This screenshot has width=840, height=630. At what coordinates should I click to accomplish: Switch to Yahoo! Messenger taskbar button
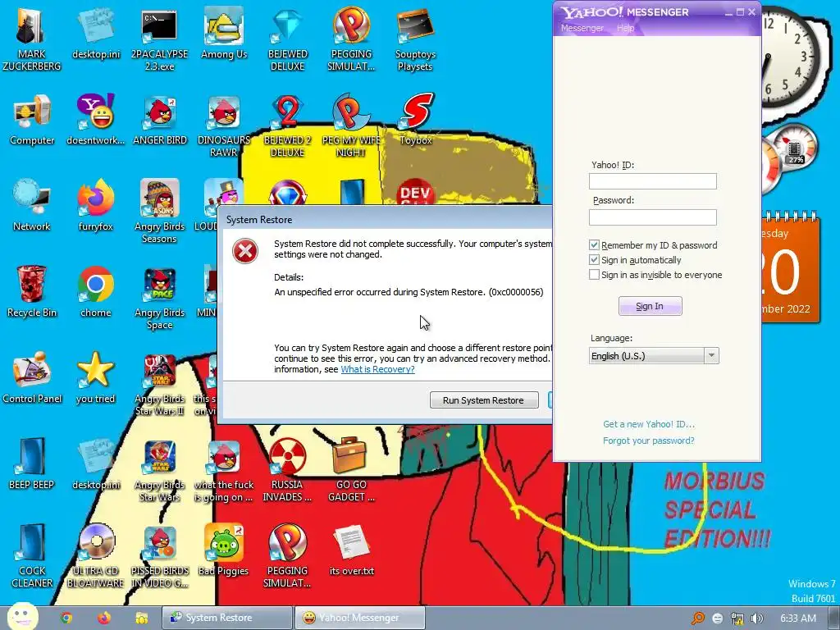coord(360,618)
